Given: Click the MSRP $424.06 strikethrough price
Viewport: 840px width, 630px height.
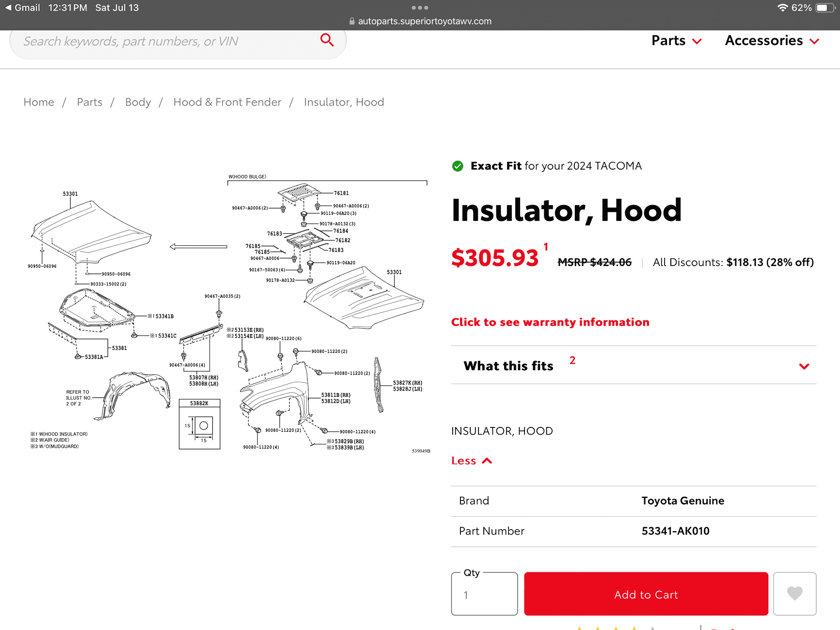Looking at the screenshot, I should pyautogui.click(x=595, y=262).
